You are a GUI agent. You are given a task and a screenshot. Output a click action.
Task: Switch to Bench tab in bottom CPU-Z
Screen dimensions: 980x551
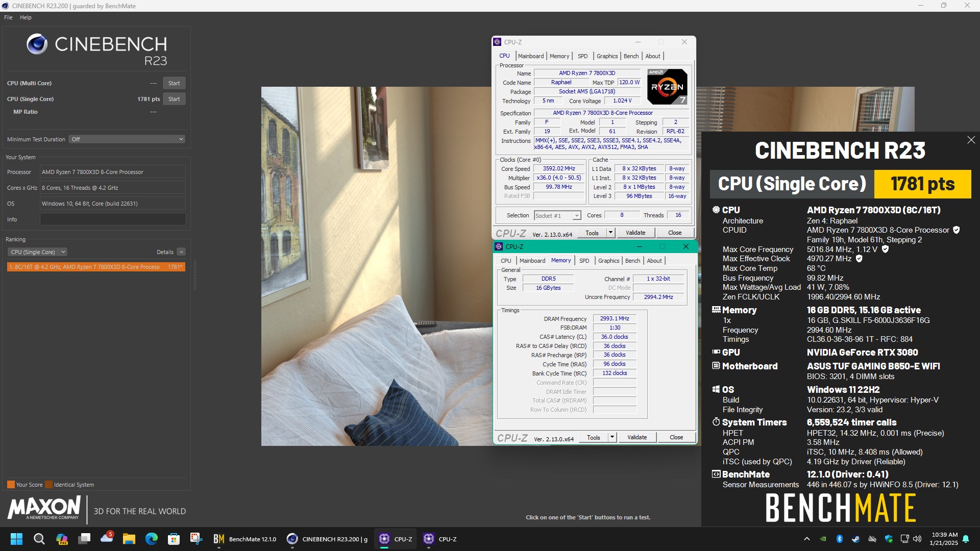point(633,261)
